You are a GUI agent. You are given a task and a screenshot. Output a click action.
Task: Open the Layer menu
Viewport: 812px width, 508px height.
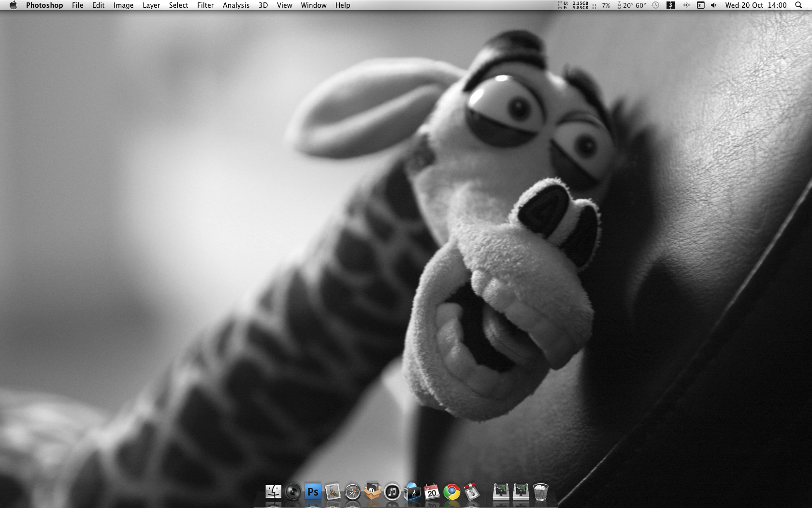coord(151,5)
